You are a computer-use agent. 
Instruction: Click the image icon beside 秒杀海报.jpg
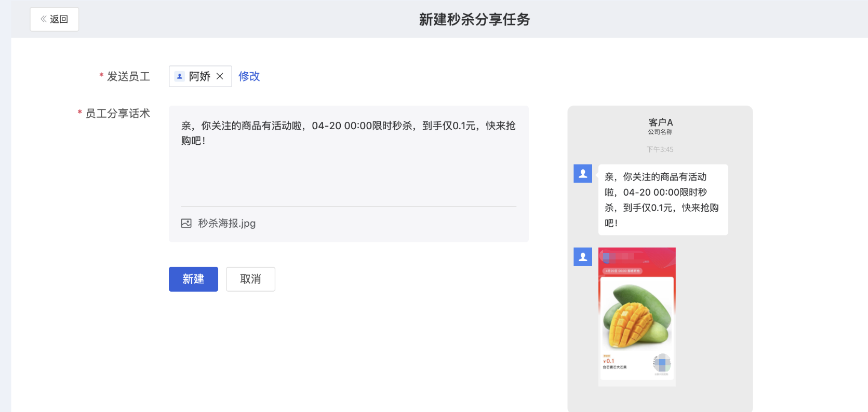coord(186,223)
